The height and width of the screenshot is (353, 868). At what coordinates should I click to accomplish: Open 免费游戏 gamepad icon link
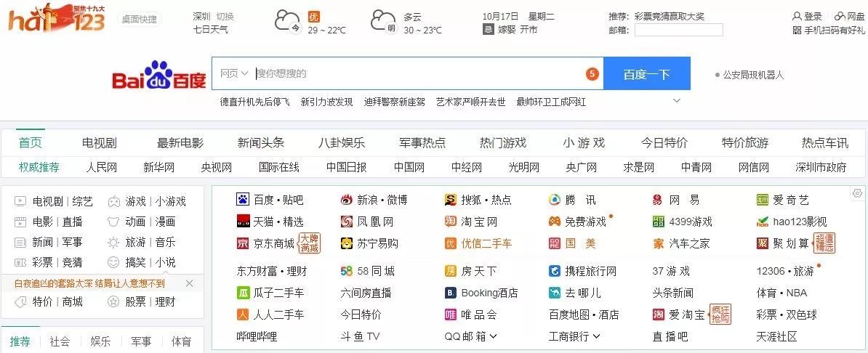pyautogui.click(x=555, y=222)
